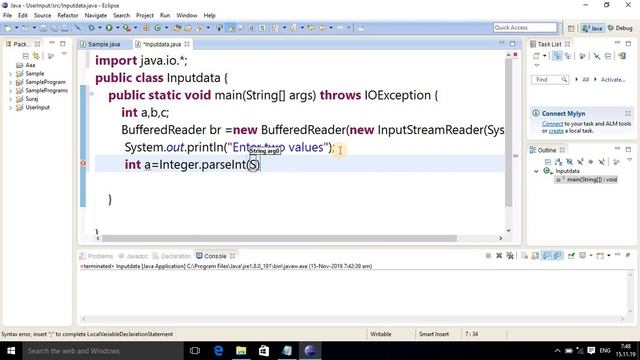Open the File menu
Screen dimensions: 640x360
coord(7,16)
